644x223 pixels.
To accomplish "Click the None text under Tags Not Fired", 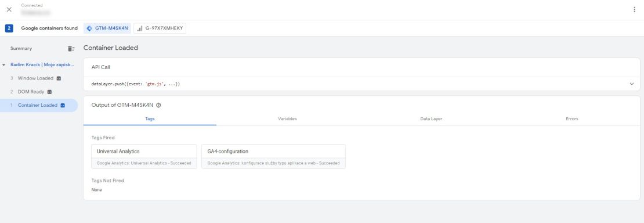I will [x=96, y=190].
